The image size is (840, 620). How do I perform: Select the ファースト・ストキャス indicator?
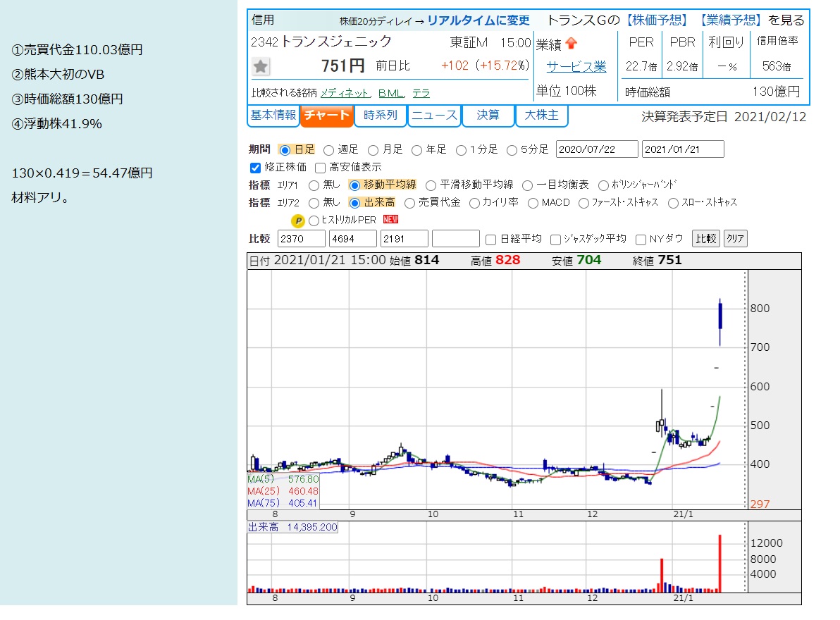click(x=583, y=203)
